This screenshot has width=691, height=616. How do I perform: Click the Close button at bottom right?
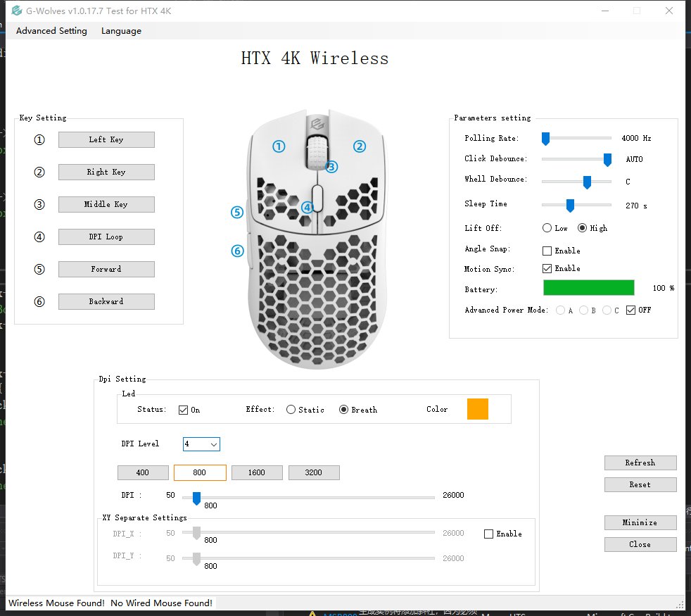point(640,545)
